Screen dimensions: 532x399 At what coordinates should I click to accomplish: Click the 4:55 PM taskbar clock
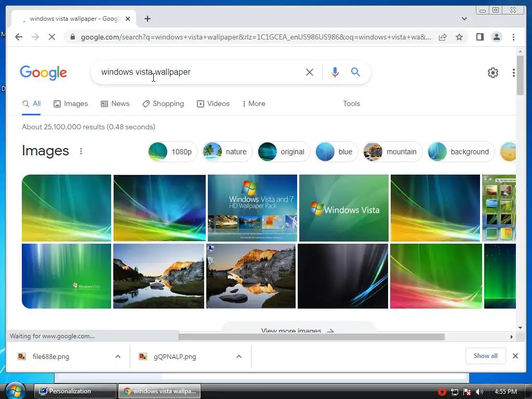point(506,392)
